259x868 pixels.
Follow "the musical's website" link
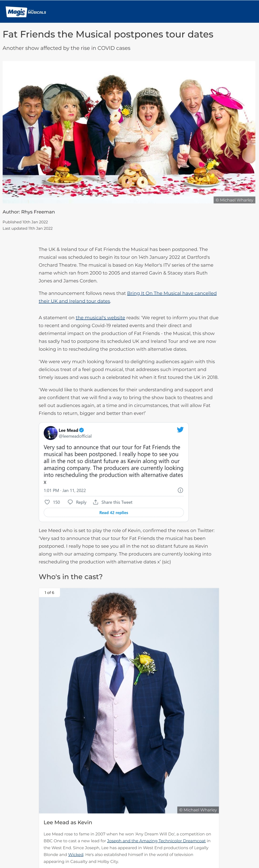point(100,318)
